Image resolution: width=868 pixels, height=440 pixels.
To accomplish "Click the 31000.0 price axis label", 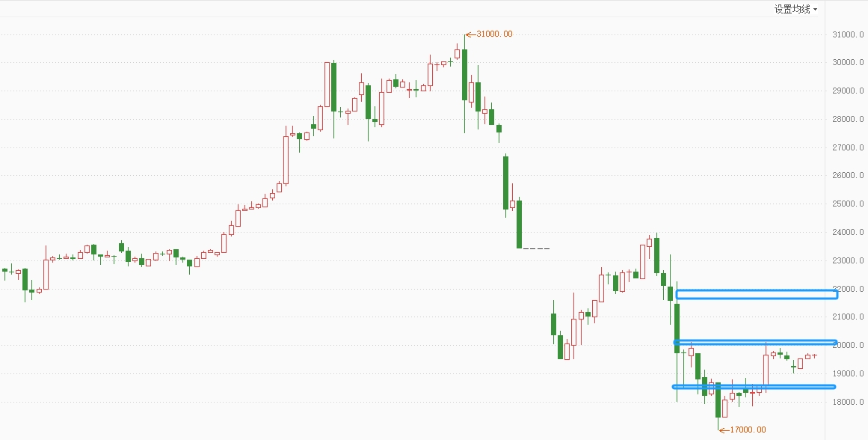I will pos(849,34).
